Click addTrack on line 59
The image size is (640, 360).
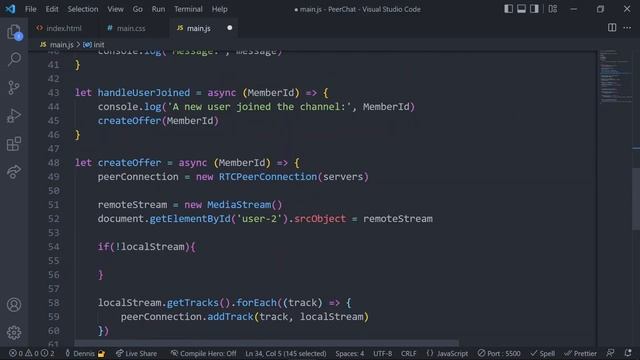click(230, 317)
